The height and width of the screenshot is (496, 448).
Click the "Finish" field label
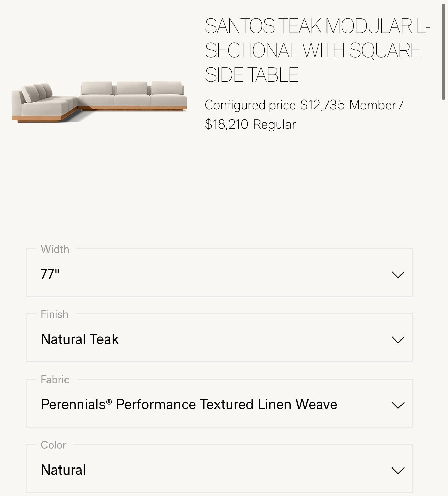(54, 314)
